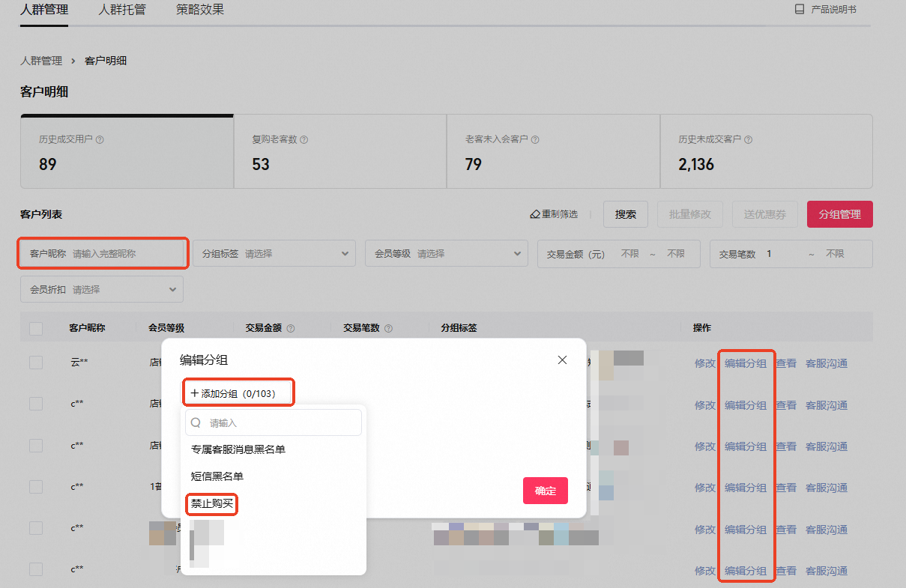Open the 产品说明书 book icon

(799, 10)
